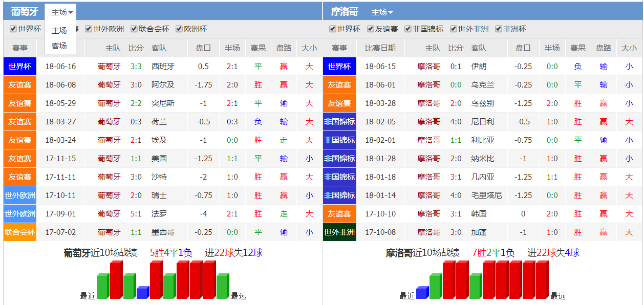Open the 主场 dropdown beside 摩洛哥
Viewport: 644px width, 305px height.
point(382,12)
